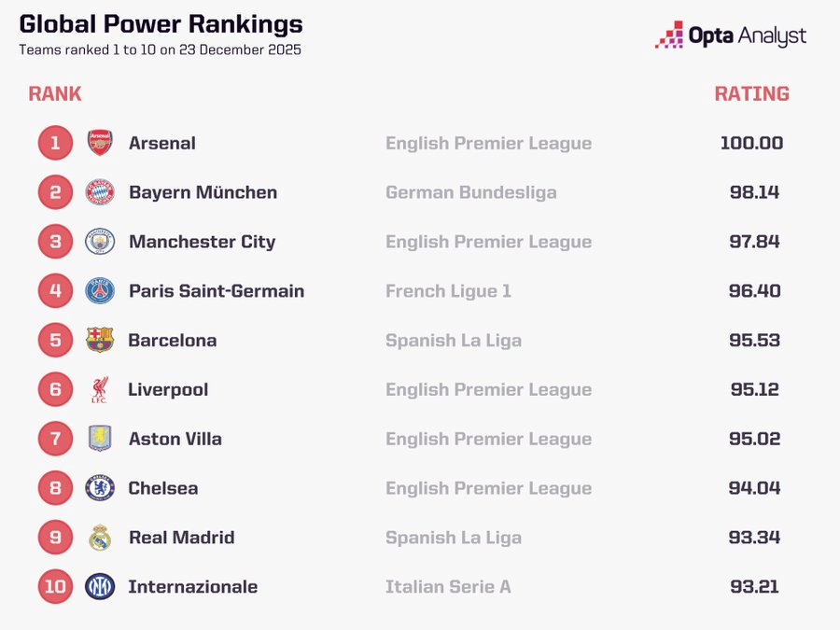Select the rank 10 red circle badge
This screenshot has height=630, width=840.
[x=55, y=587]
